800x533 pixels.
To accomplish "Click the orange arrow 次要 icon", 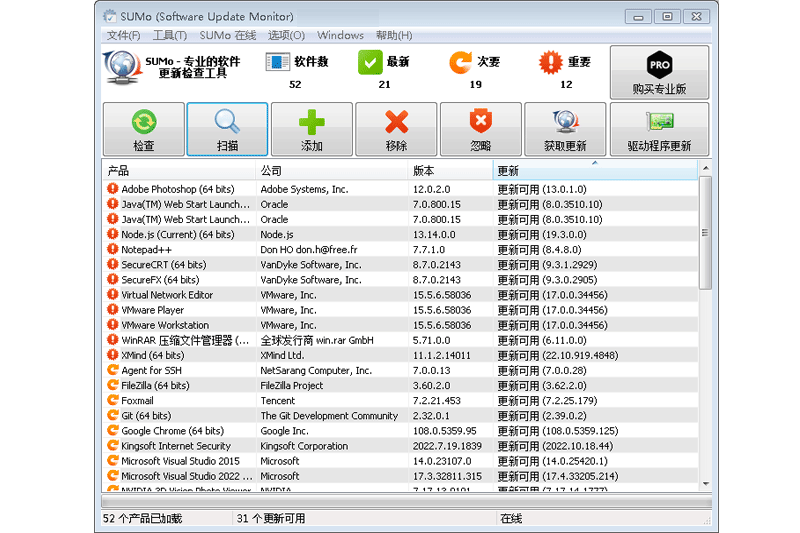I will point(460,62).
